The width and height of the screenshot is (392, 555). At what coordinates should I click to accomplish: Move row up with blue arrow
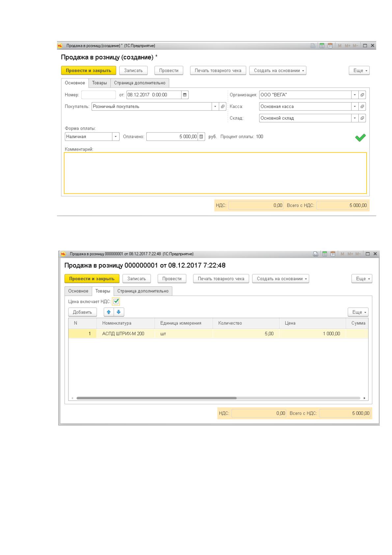[109, 312]
